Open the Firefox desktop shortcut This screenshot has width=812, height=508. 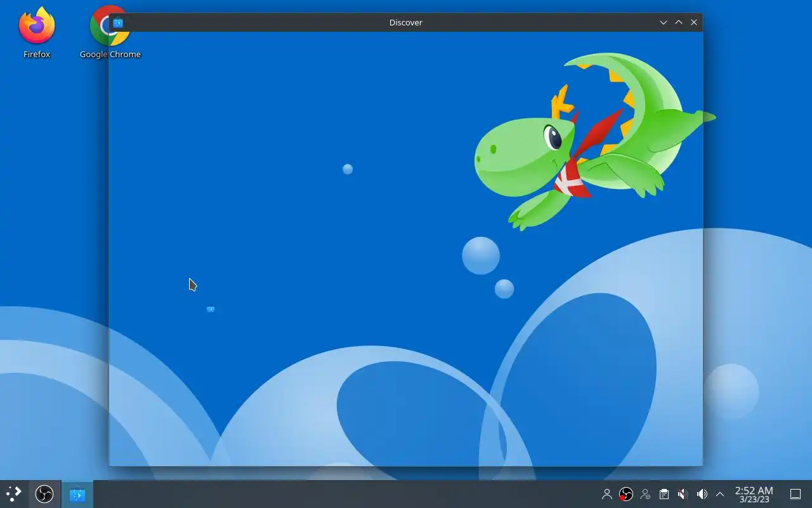click(x=37, y=33)
